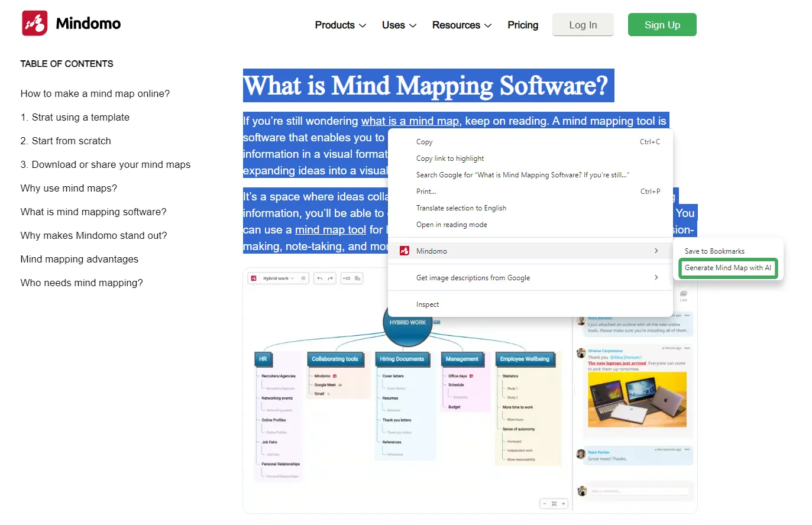812x525 pixels.
Task: Click the Link icon above the comments panel
Action: coord(684,294)
